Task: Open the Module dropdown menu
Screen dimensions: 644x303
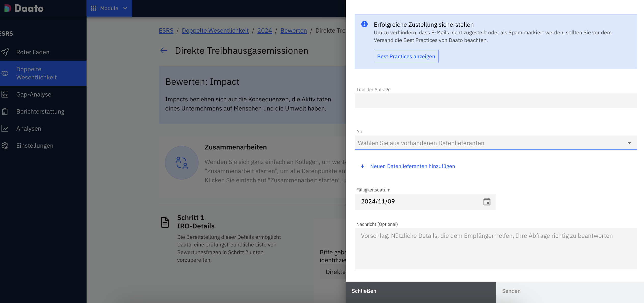Action: coord(109,8)
